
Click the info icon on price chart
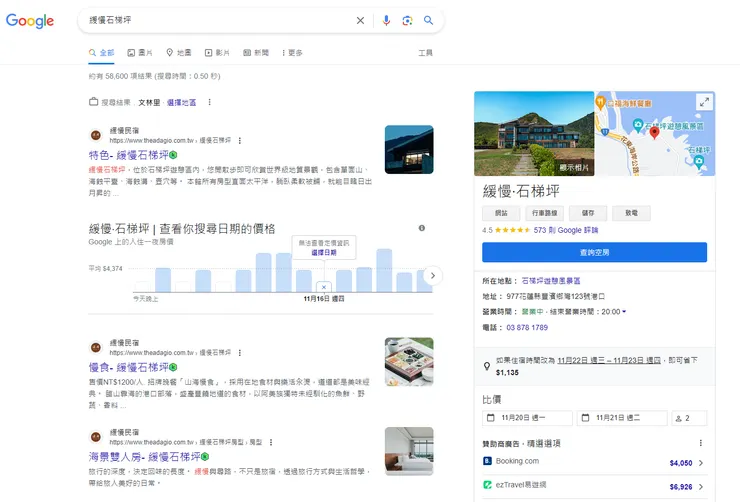coord(422,228)
